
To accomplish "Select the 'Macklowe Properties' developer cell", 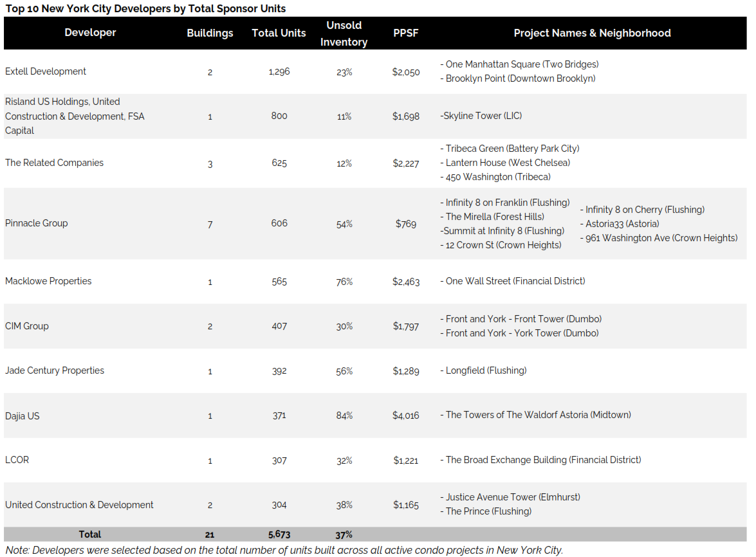I will coord(48,281).
